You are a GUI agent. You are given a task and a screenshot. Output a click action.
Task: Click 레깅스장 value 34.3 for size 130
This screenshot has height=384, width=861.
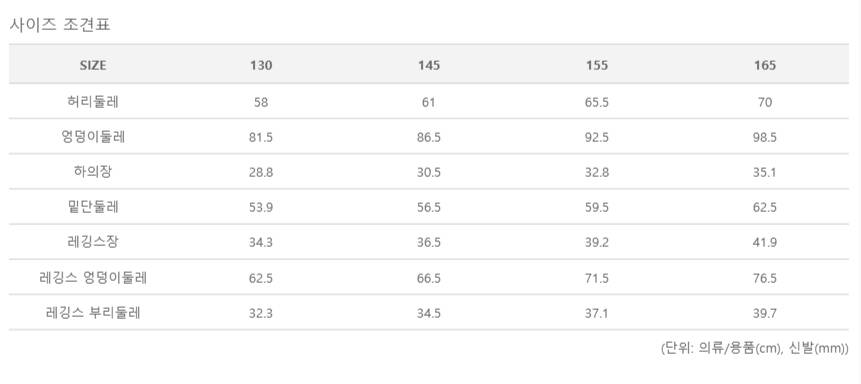tap(261, 243)
